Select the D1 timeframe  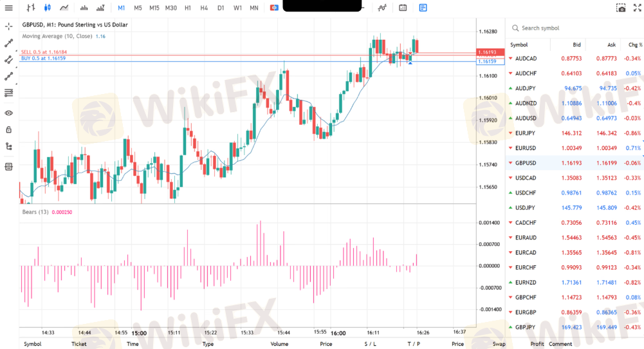(221, 8)
